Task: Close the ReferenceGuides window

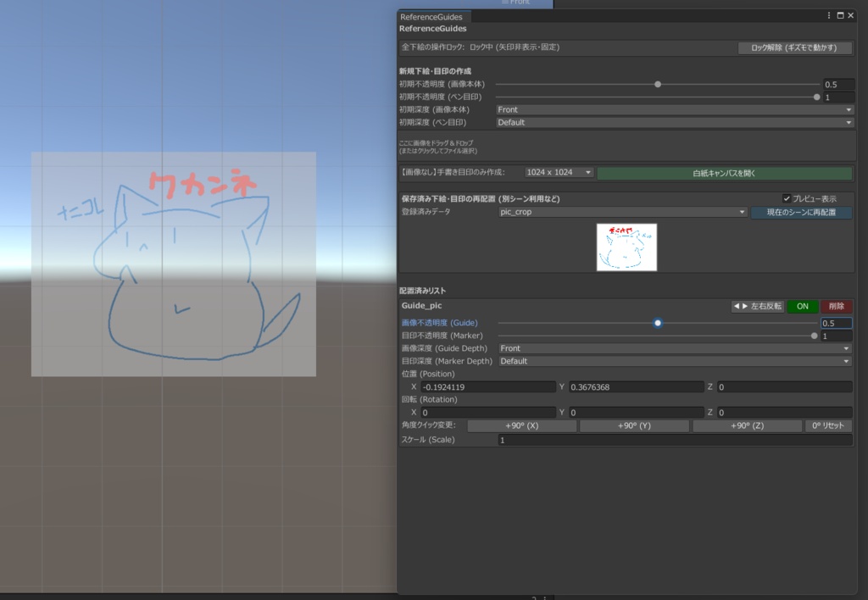Action: click(851, 15)
